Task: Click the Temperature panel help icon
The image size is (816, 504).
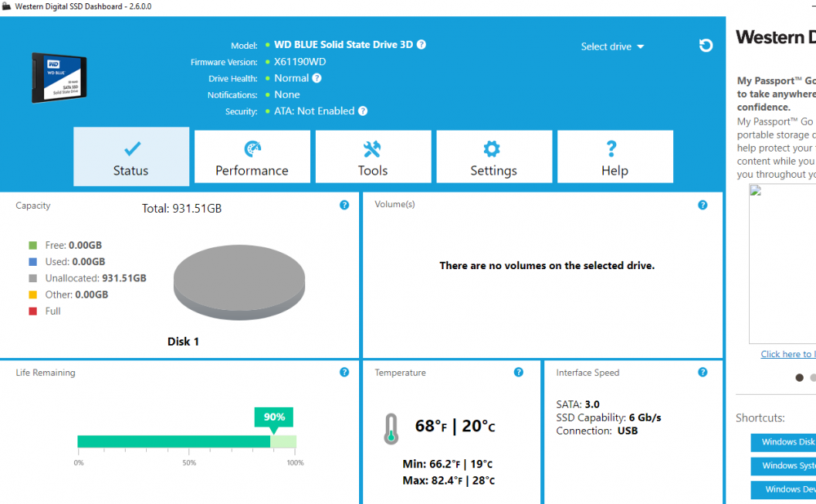Action: [518, 372]
